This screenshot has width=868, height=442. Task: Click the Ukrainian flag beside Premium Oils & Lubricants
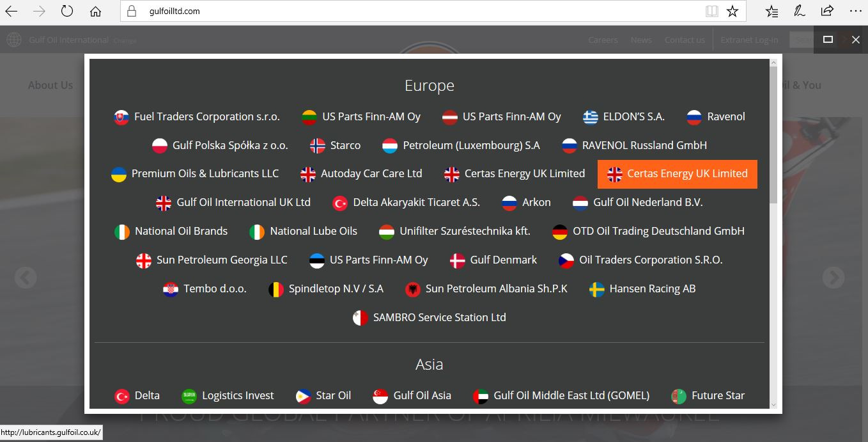(x=119, y=174)
